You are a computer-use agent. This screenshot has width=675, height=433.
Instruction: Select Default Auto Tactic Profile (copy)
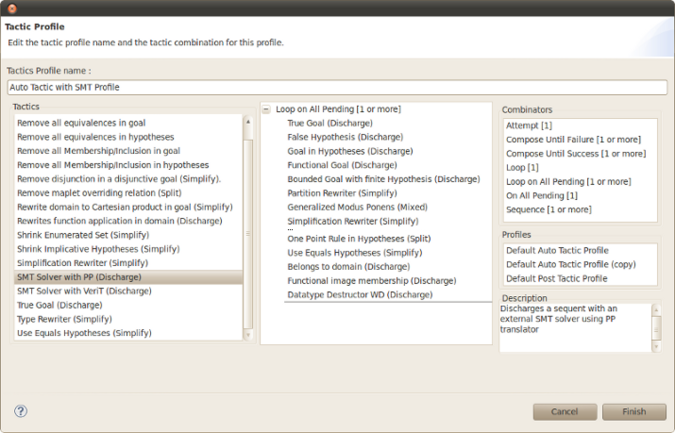pos(571,264)
